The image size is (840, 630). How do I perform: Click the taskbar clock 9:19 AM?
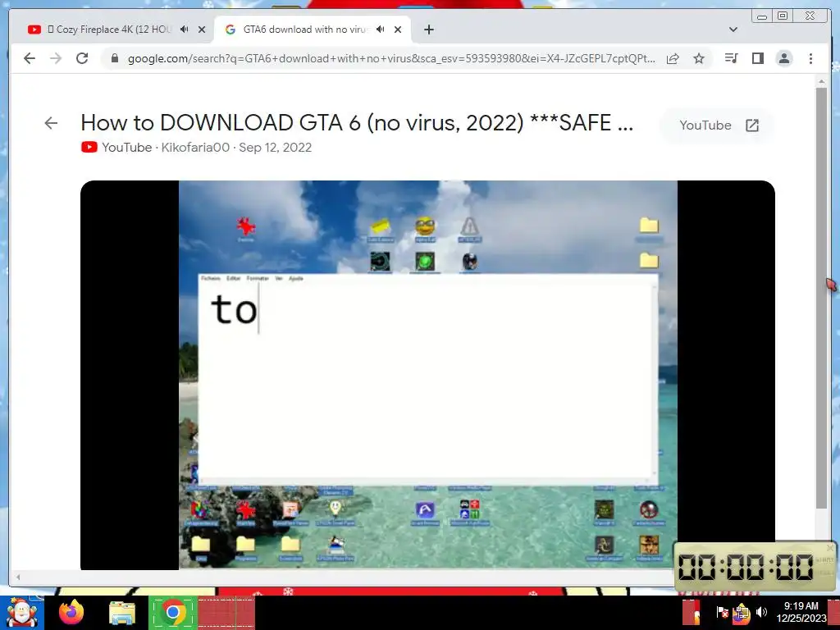801,612
